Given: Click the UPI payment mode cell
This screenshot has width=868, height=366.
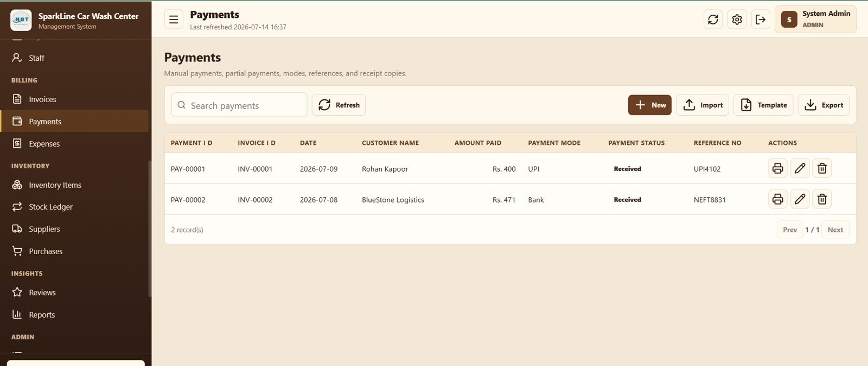Looking at the screenshot, I should click(534, 169).
